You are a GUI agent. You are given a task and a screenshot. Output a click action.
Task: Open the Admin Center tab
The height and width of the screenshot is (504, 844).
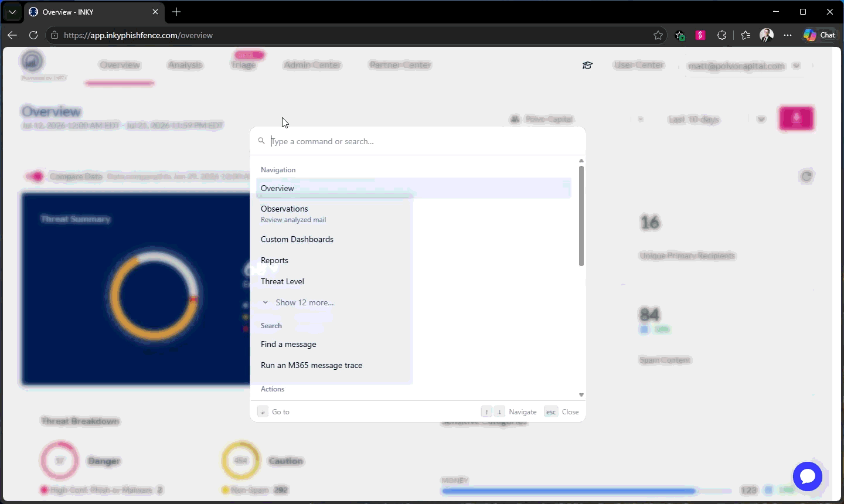point(312,65)
